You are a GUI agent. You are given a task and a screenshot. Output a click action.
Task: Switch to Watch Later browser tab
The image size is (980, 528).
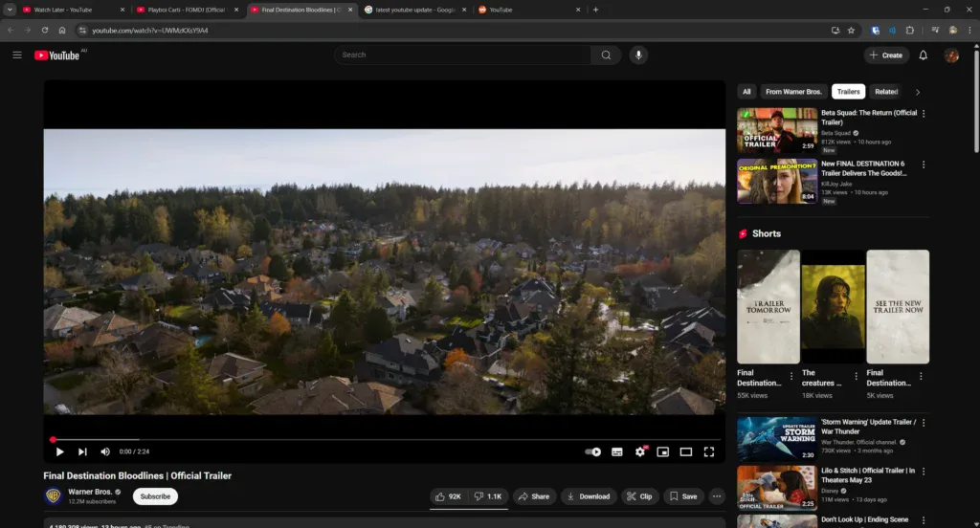click(x=74, y=10)
